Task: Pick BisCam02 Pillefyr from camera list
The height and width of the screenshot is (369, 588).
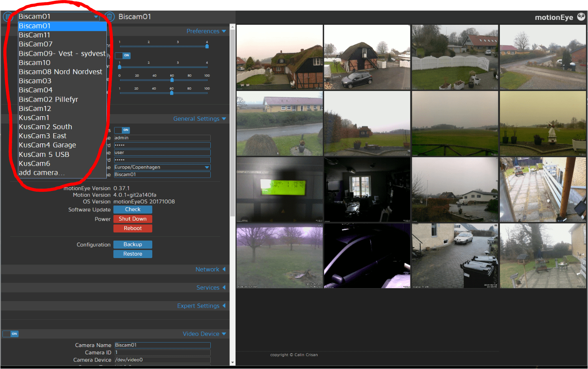Action: (x=48, y=100)
